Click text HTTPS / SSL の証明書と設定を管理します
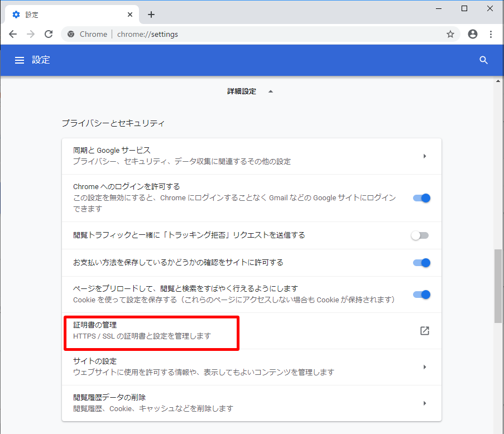Image resolution: width=504 pixels, height=434 pixels. coord(142,336)
